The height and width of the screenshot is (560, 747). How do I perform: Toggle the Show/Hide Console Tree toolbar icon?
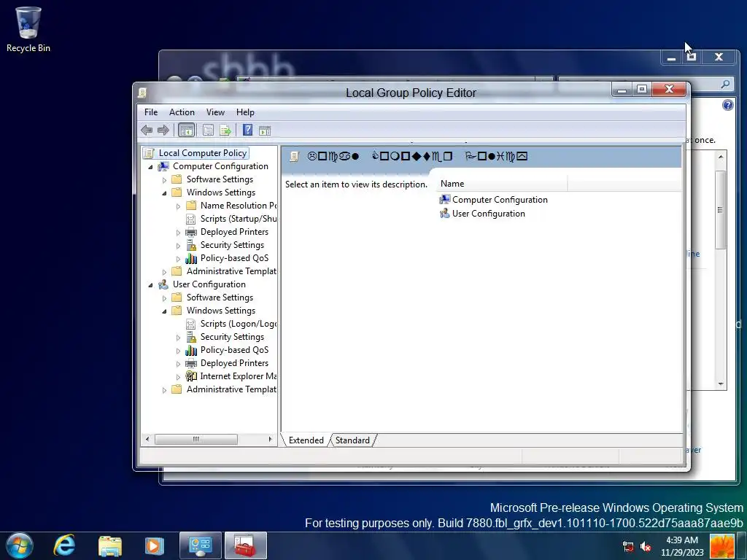[186, 130]
